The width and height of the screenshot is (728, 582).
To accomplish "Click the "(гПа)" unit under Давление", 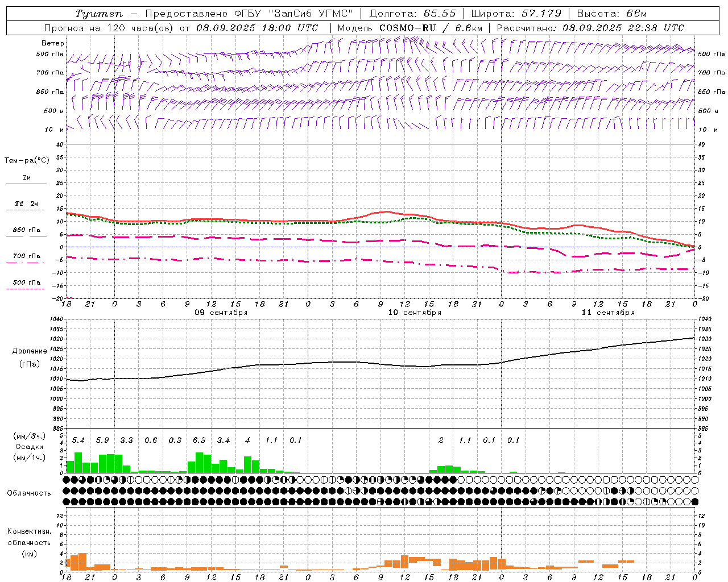I will 30,364.
